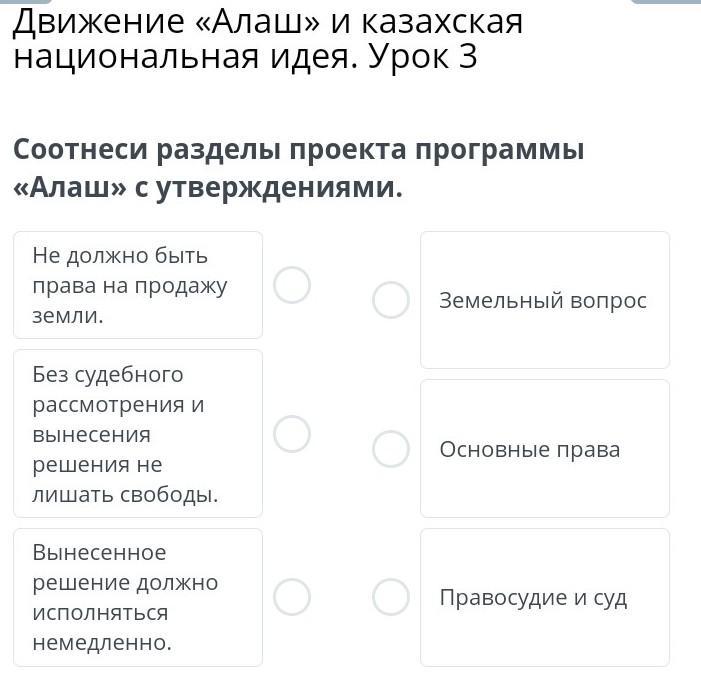
Task: Select the connector circle beside 'Не должно быть права на продажу земли'
Action: [x=292, y=285]
